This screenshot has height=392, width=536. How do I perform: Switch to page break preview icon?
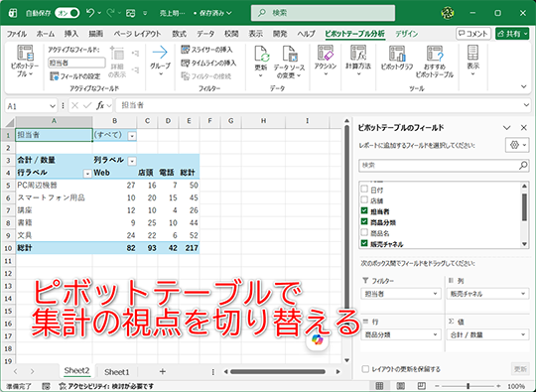422,386
